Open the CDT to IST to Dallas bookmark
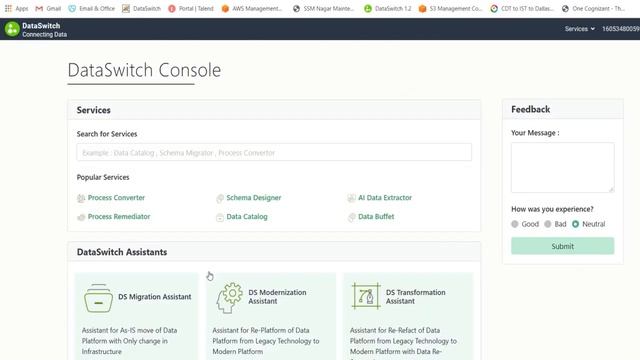Screen dimensions: 640x360 coord(522,8)
